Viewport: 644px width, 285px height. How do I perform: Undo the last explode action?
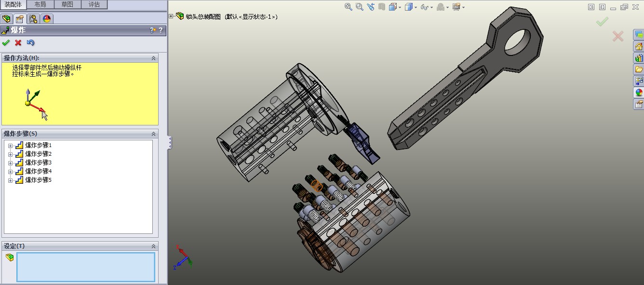pos(30,43)
